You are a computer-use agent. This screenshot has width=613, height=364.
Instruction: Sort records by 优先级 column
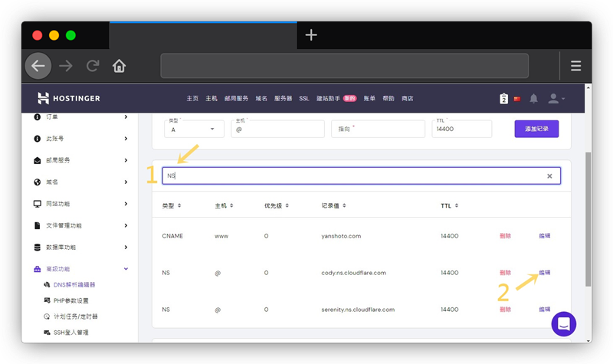click(x=277, y=205)
